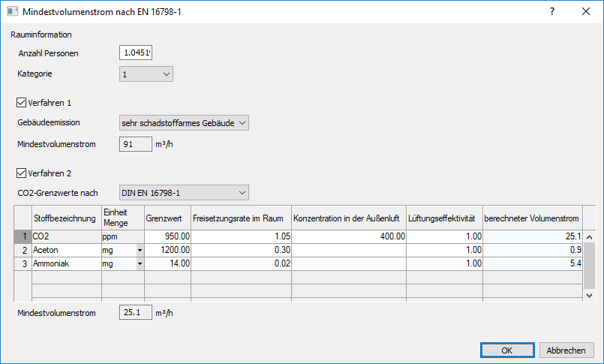Click the Grenzwert cell 14.00
The image size is (604, 364).
point(167,264)
